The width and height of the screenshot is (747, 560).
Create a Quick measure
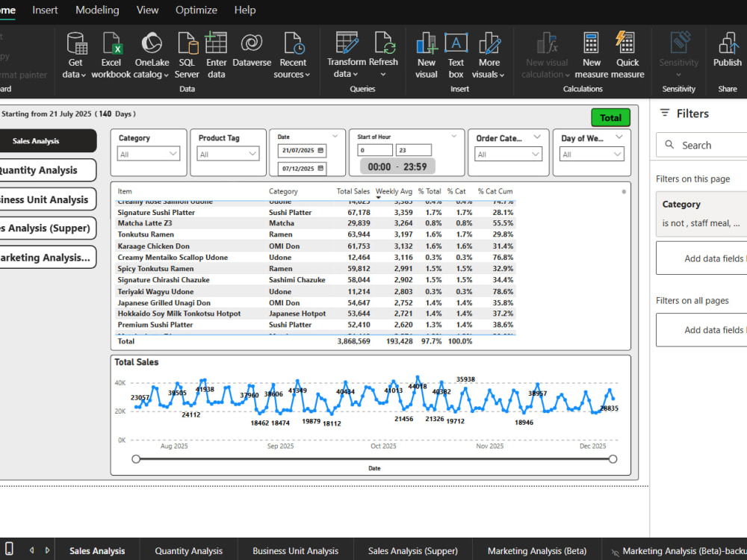tap(627, 55)
